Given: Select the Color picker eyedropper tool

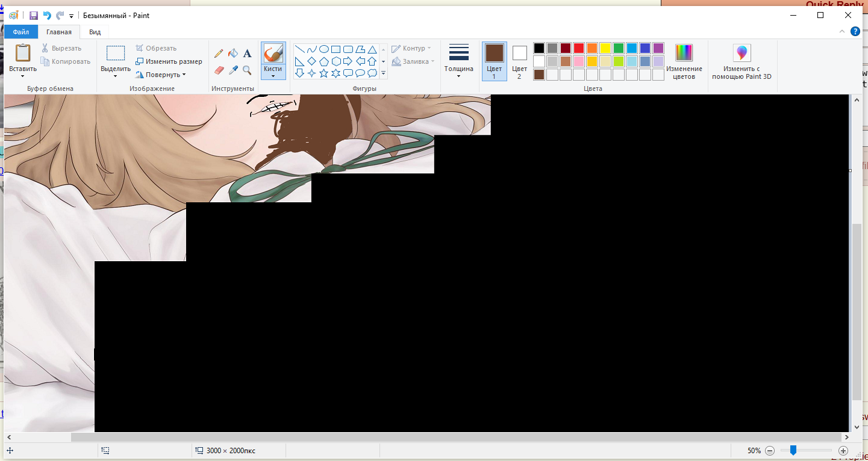Looking at the screenshot, I should (x=233, y=70).
